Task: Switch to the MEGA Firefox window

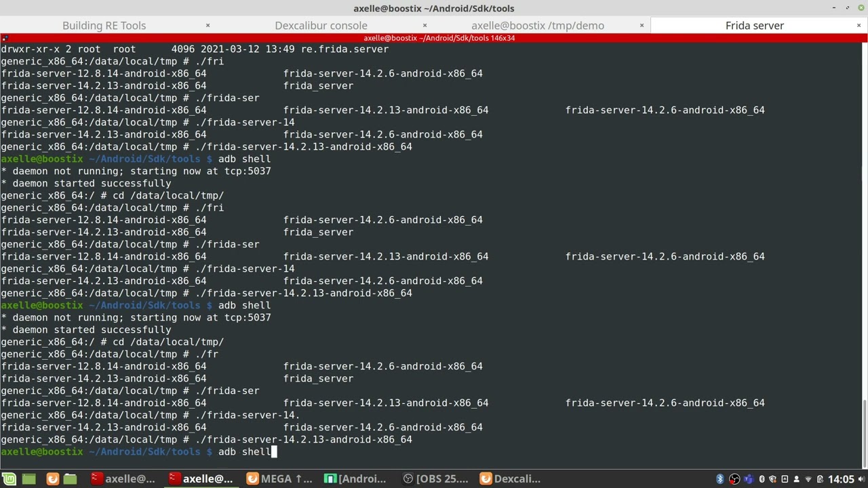Action: [279, 479]
